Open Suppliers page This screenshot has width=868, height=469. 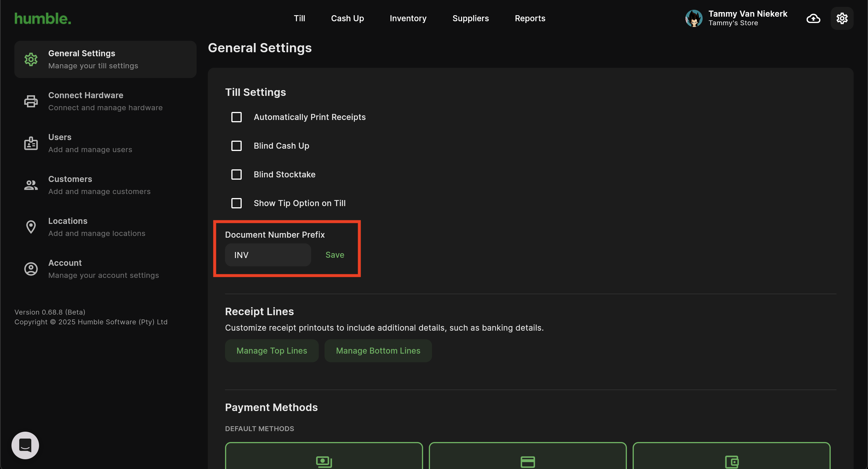tap(470, 18)
